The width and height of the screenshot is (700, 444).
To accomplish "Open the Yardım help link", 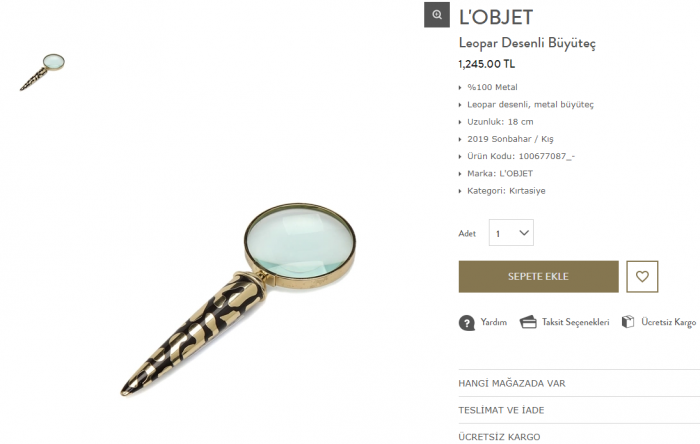I will click(494, 322).
